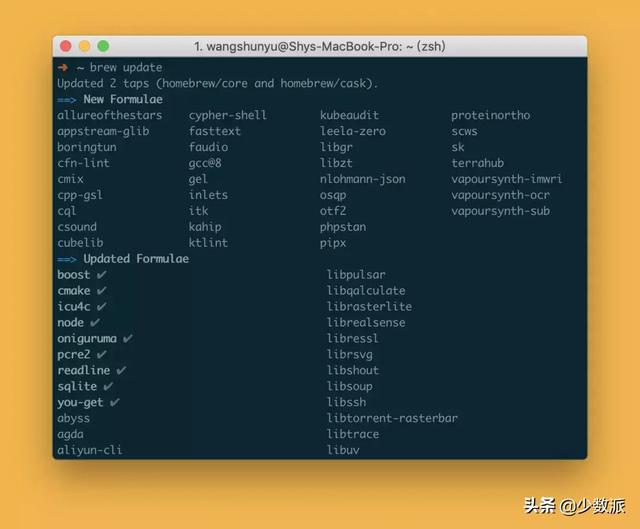
Task: Click the 'New Formulae' heading
Action: coord(123,99)
